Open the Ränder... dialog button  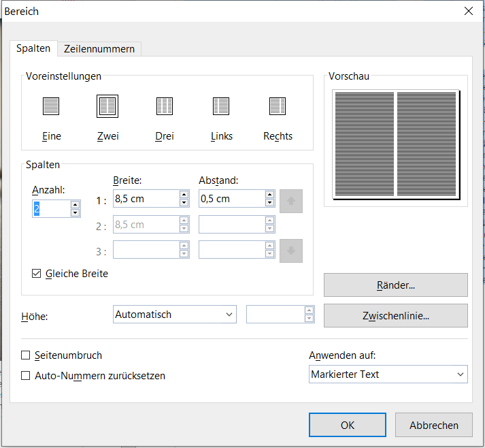click(396, 285)
